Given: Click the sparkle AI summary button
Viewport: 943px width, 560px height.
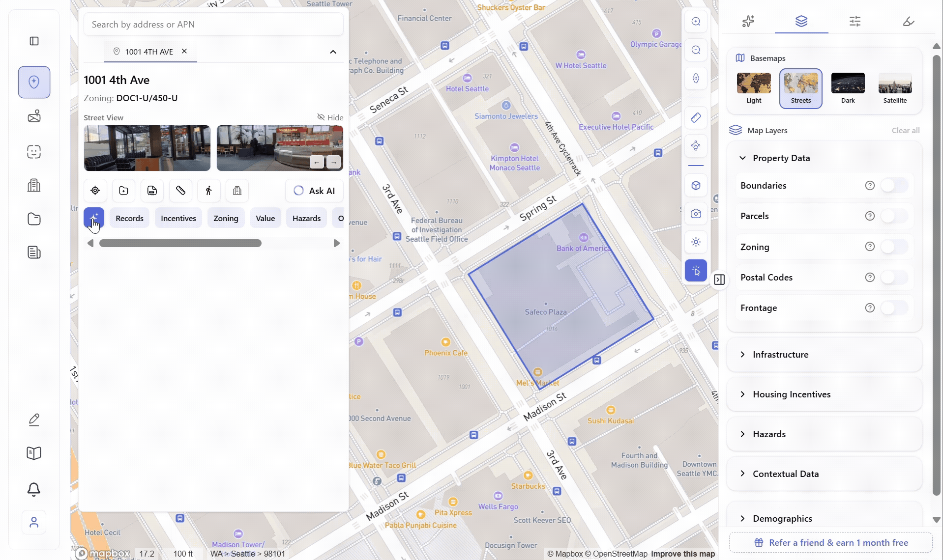Looking at the screenshot, I should (x=94, y=218).
